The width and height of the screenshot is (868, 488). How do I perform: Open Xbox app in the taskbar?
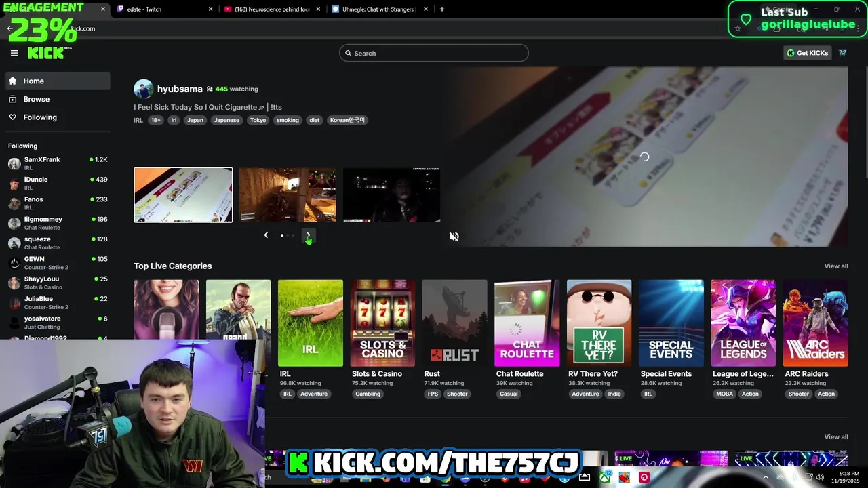coord(604,477)
